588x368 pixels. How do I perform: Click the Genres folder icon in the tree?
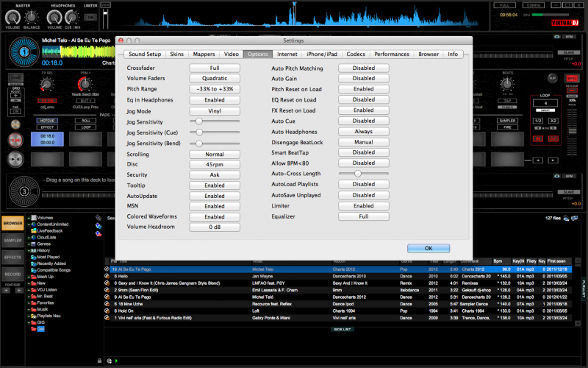click(32, 244)
